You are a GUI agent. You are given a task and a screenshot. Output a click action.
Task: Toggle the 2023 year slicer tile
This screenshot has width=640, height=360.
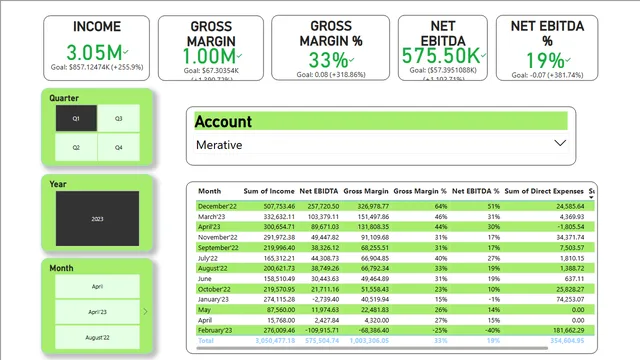tap(97, 219)
